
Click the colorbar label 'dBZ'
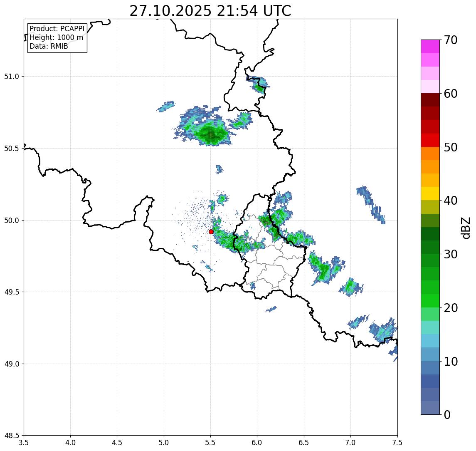coord(466,228)
